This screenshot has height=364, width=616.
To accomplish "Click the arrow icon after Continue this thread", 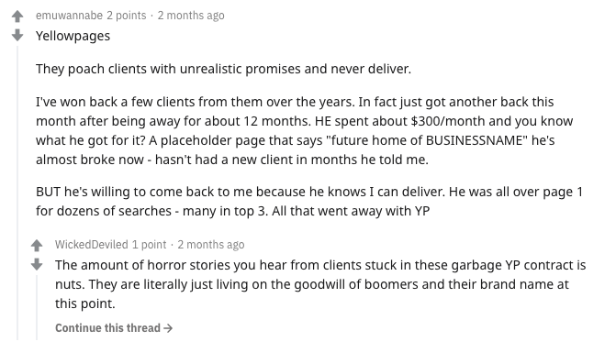I will (x=168, y=328).
